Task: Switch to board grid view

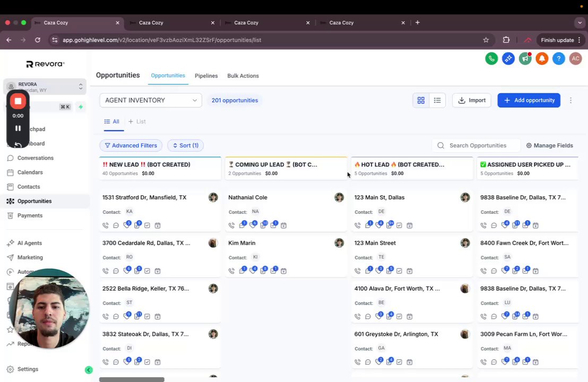Action: pyautogui.click(x=421, y=100)
